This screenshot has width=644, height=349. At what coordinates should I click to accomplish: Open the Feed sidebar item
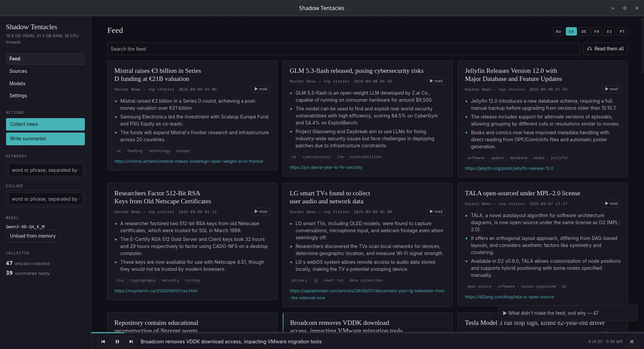45,59
